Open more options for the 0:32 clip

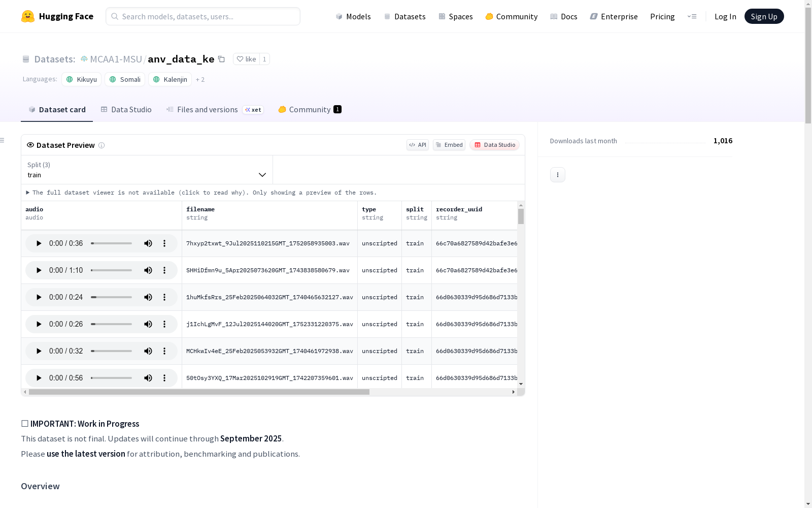[x=164, y=351]
